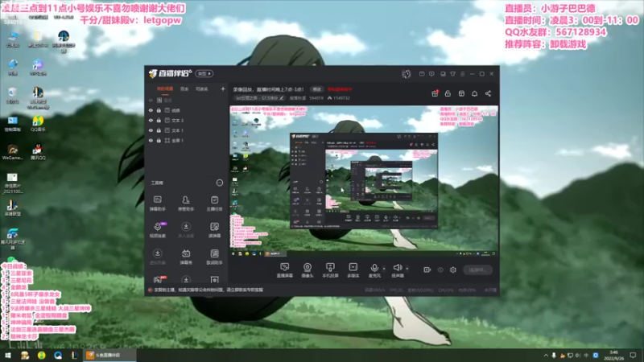Image resolution: width=644 pixels, height=362 pixels.
Task: Open the 弹幕助手 tool in the toolbox
Action: 157,204
